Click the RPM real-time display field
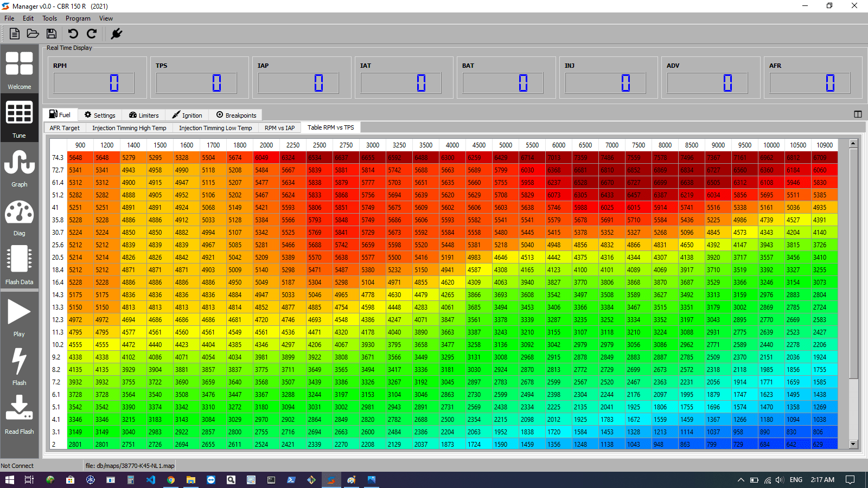Screen dimensions: 868x488 95,82
